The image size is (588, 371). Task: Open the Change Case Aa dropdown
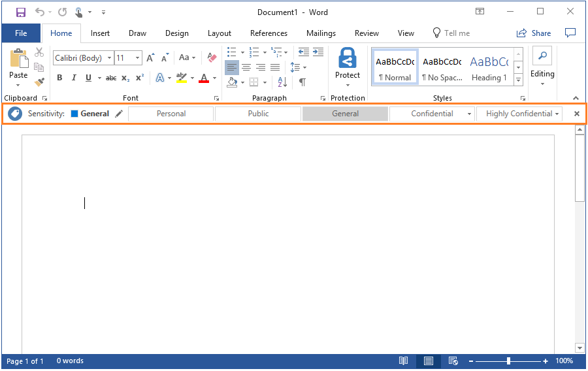coord(187,57)
